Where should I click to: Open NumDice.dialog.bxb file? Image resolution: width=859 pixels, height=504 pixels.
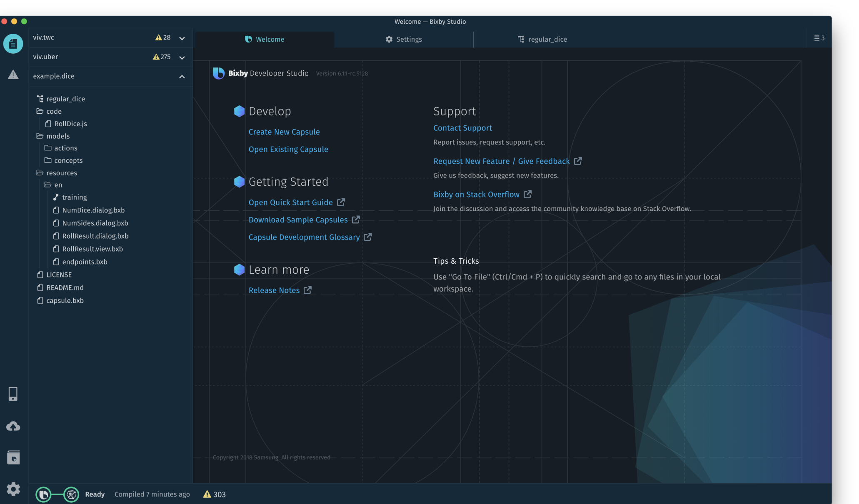[89, 210]
